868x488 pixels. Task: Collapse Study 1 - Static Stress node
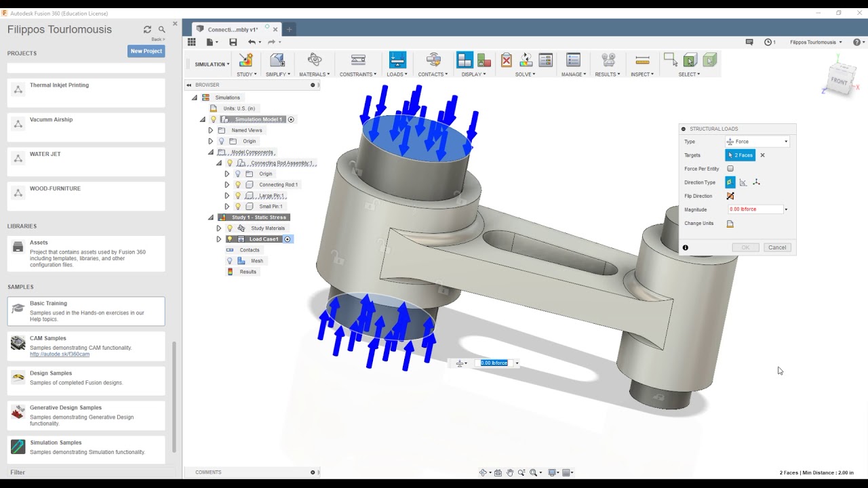(211, 218)
